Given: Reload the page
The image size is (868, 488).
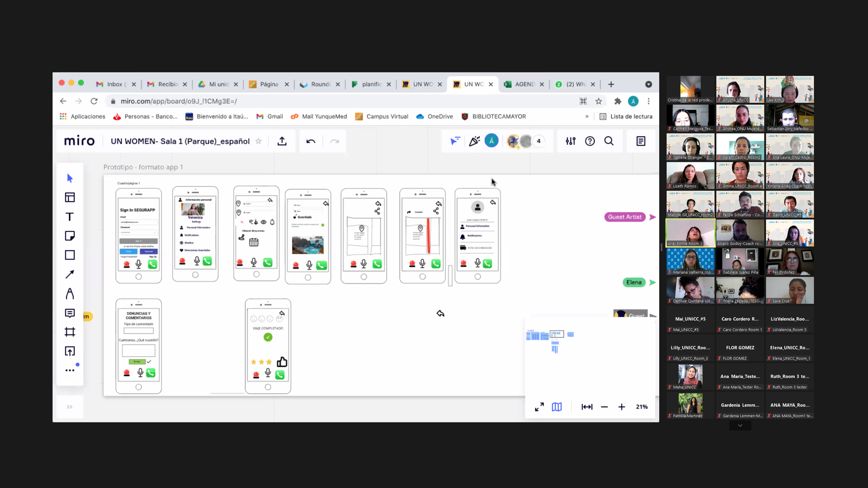Looking at the screenshot, I should (x=94, y=101).
